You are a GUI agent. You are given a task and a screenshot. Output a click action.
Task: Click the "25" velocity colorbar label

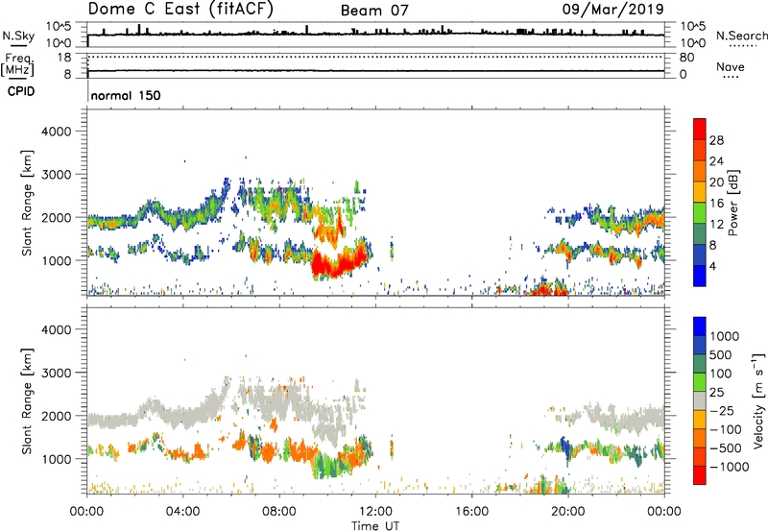pyautogui.click(x=716, y=392)
